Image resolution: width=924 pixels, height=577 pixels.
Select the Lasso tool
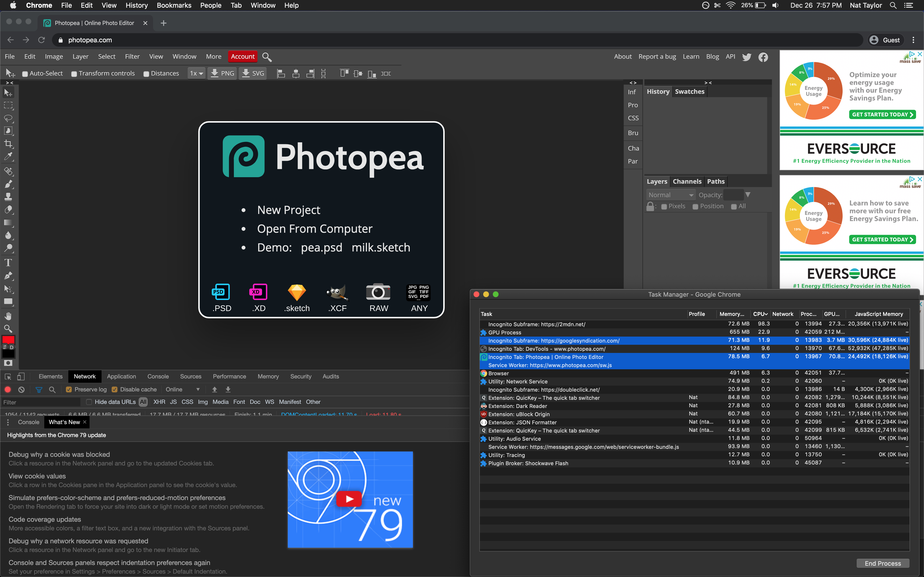(x=8, y=118)
